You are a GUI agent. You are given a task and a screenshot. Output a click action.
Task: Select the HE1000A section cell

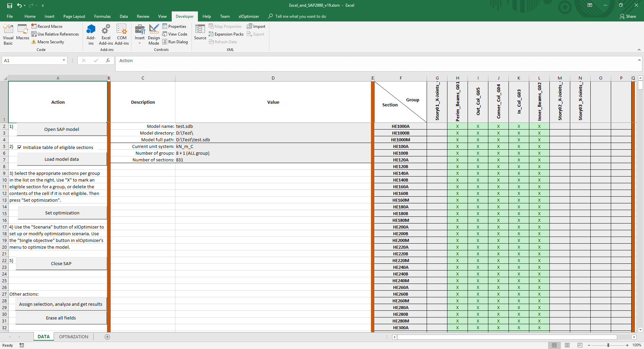(400, 127)
